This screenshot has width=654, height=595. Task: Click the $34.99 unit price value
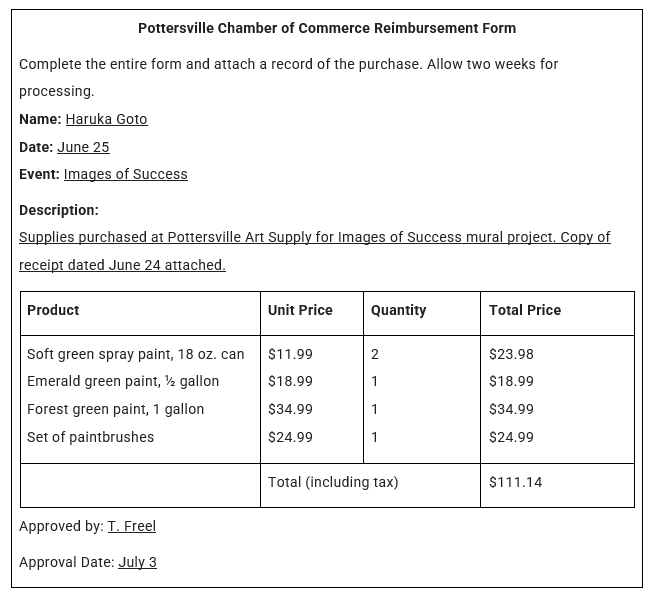290,409
